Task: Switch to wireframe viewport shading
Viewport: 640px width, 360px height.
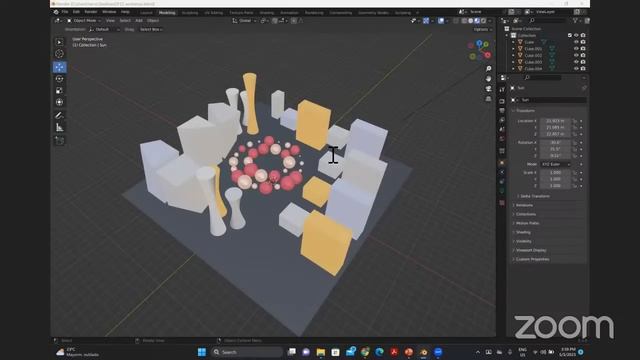Action: [464, 20]
